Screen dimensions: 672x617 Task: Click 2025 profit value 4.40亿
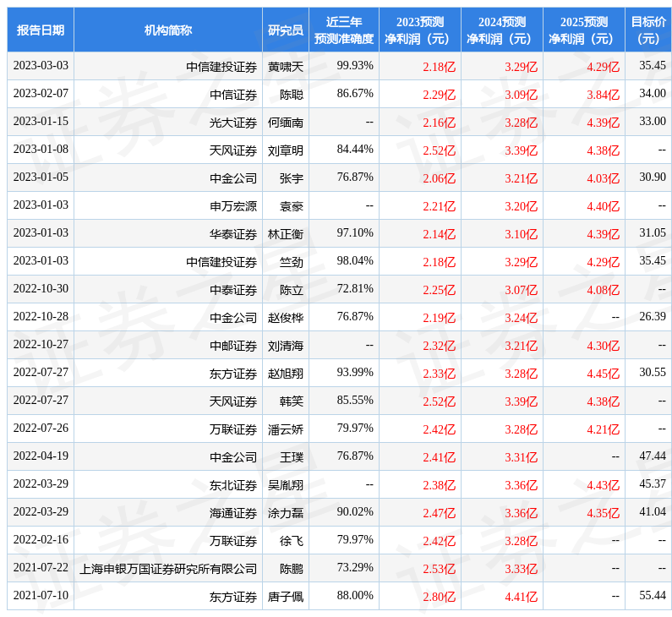coord(604,206)
